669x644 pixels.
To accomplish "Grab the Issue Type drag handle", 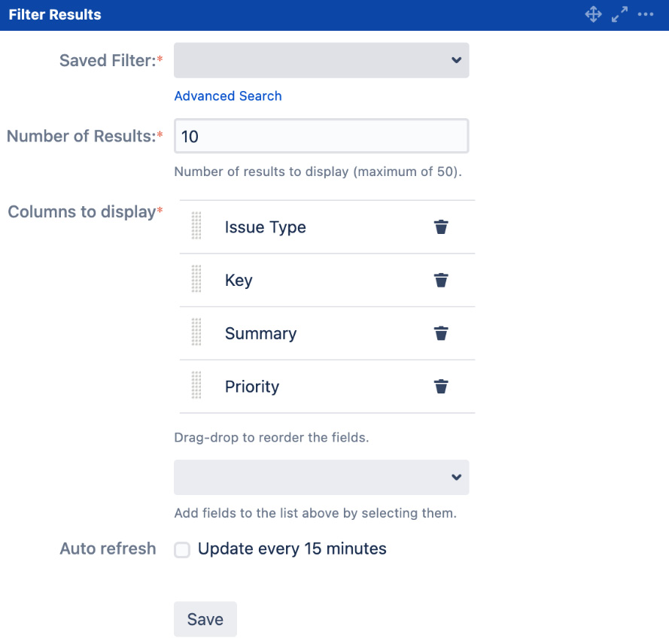I will 197,226.
